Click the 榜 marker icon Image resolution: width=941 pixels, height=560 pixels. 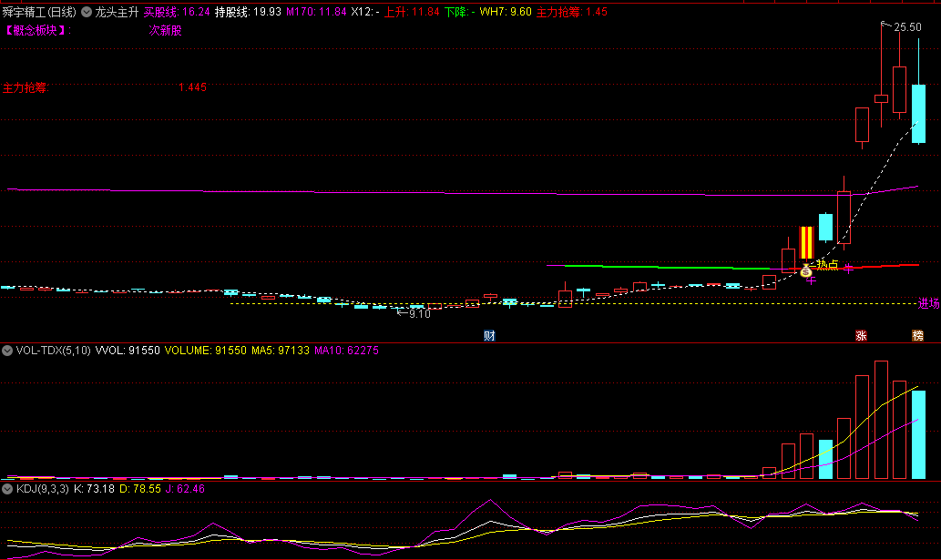[917, 336]
